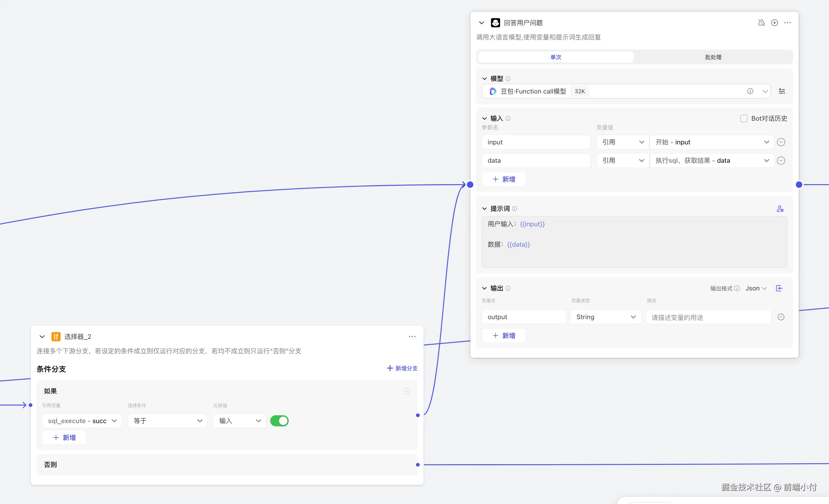Image resolution: width=829 pixels, height=504 pixels.
Task: Open the String variable type dropdown
Action: [x=605, y=317]
